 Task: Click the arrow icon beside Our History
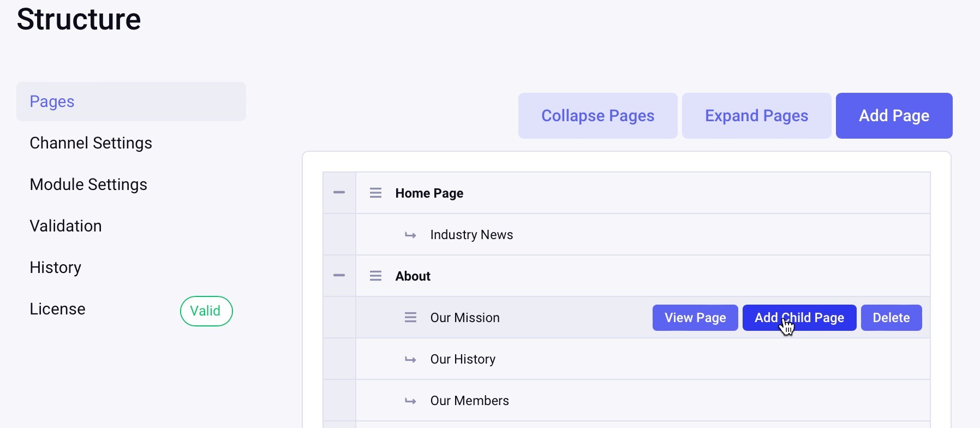(x=410, y=360)
